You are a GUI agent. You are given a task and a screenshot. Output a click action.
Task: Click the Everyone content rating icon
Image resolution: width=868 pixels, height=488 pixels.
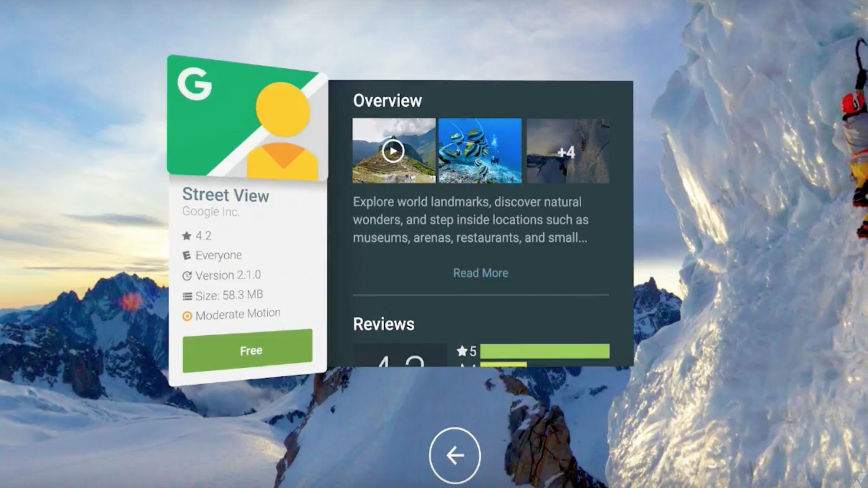(186, 256)
